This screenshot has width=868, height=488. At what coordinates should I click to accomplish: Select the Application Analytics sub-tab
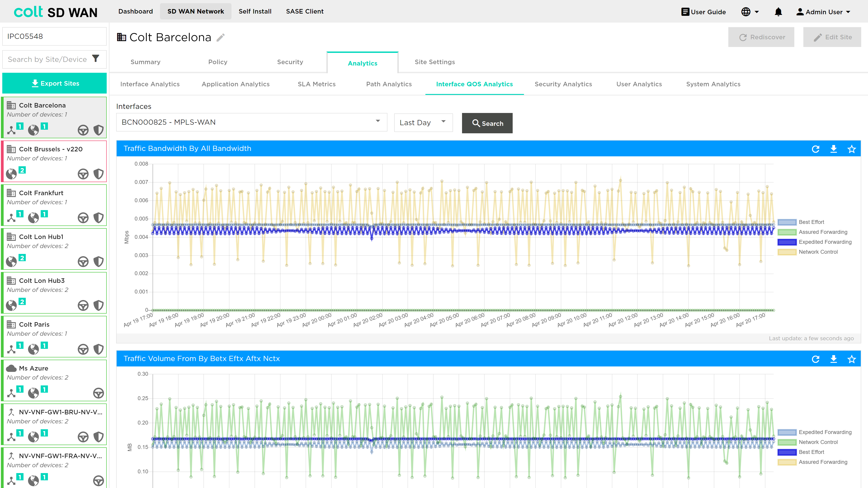click(236, 84)
